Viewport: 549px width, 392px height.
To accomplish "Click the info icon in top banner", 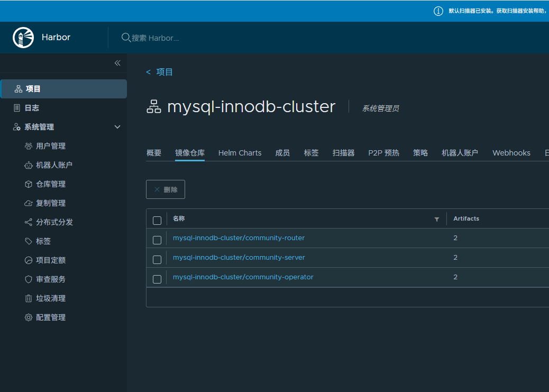I will point(438,11).
